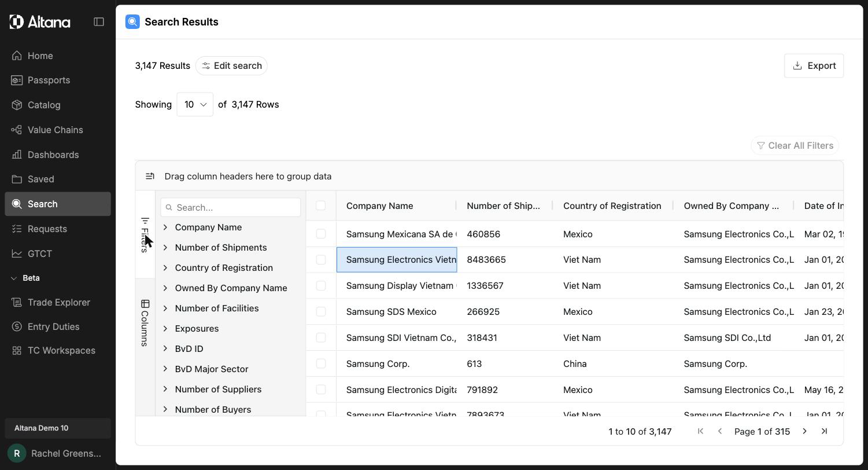
Task: Click the Passports ID card icon
Action: pyautogui.click(x=17, y=80)
